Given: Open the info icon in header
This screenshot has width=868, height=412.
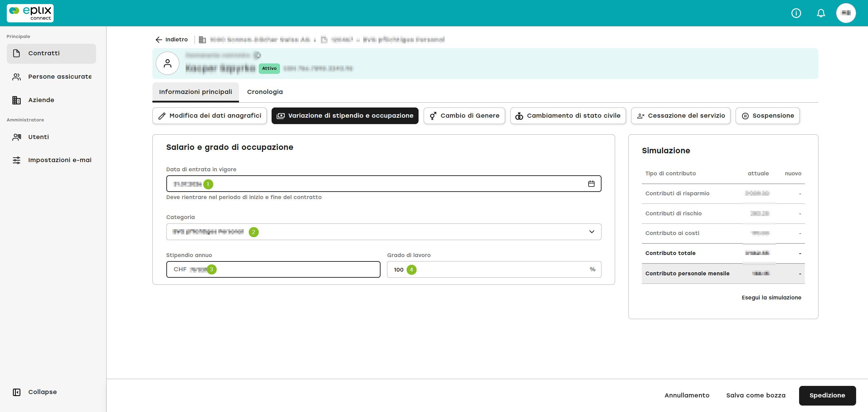Looking at the screenshot, I should 796,13.
